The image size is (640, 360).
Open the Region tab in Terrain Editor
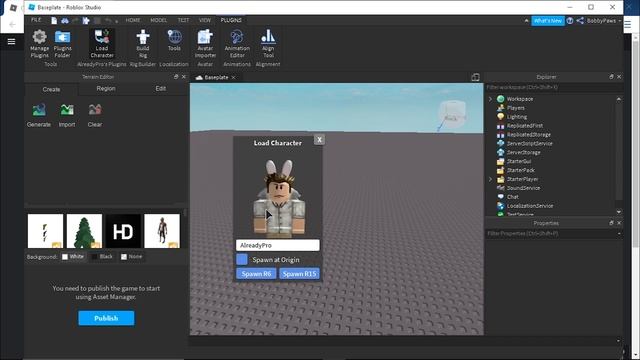click(106, 89)
